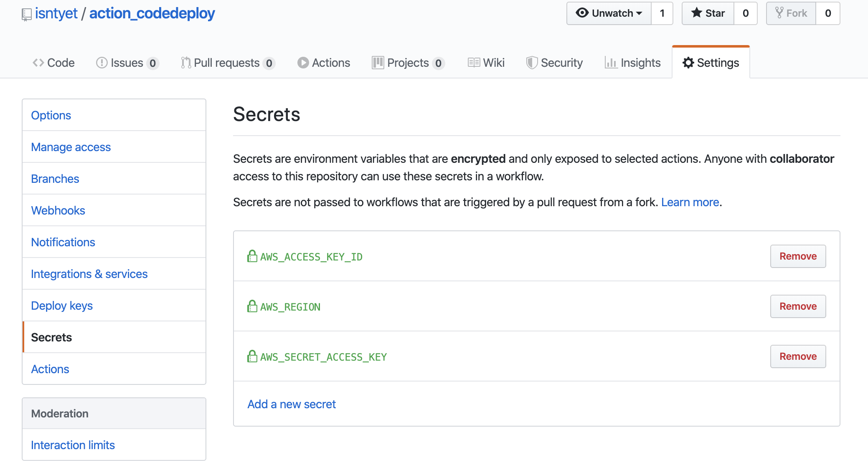Click the Projects count badge 0
The height and width of the screenshot is (470, 868).
click(438, 63)
